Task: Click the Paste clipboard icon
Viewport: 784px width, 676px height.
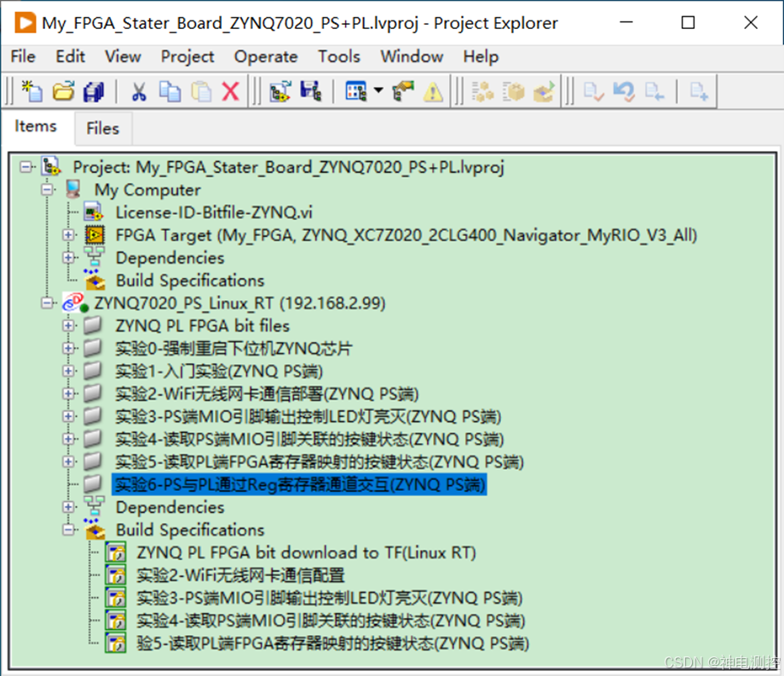Action: [201, 91]
